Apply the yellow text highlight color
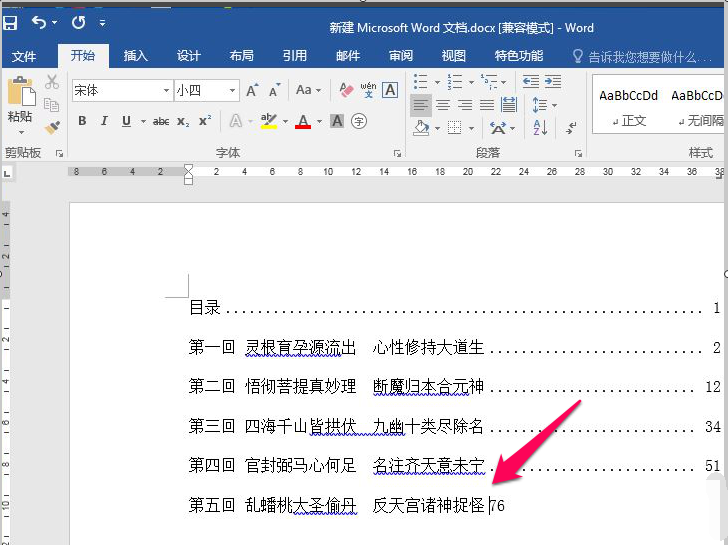 (x=268, y=121)
